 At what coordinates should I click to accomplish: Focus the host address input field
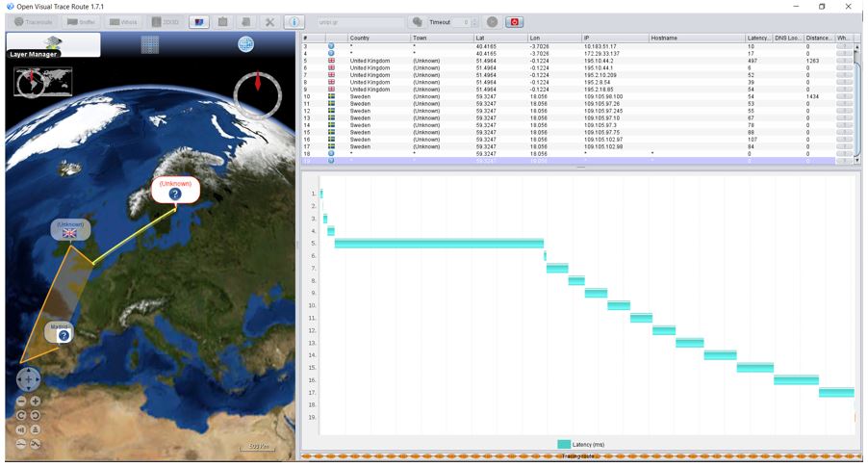pos(361,22)
